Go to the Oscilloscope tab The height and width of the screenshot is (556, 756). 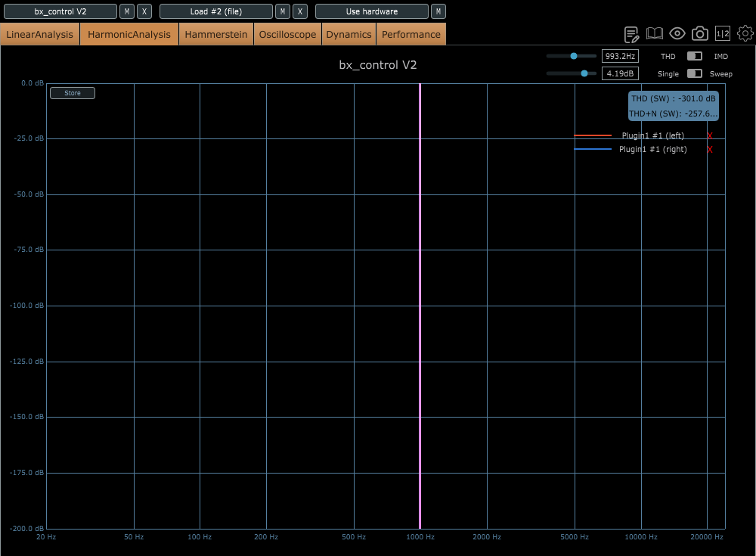coord(287,34)
